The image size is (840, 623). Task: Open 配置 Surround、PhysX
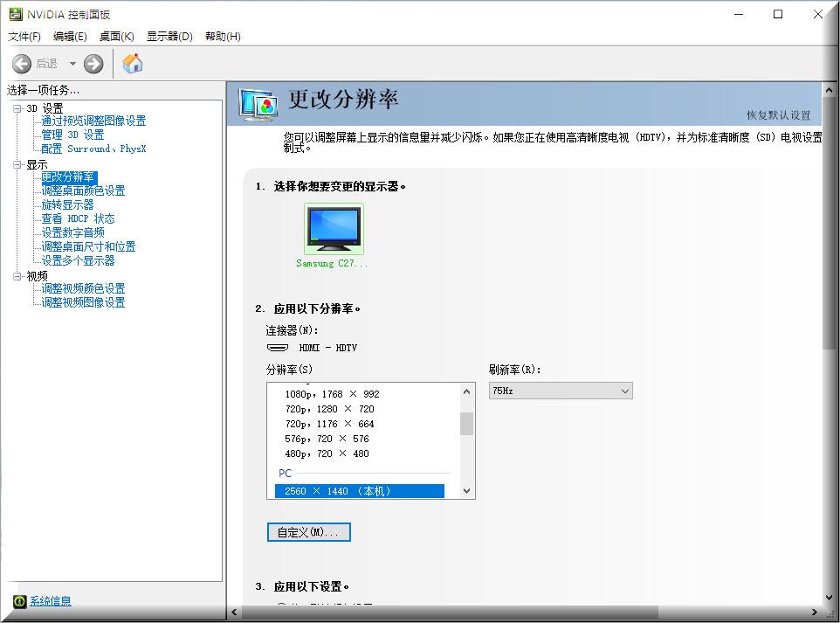[93, 149]
